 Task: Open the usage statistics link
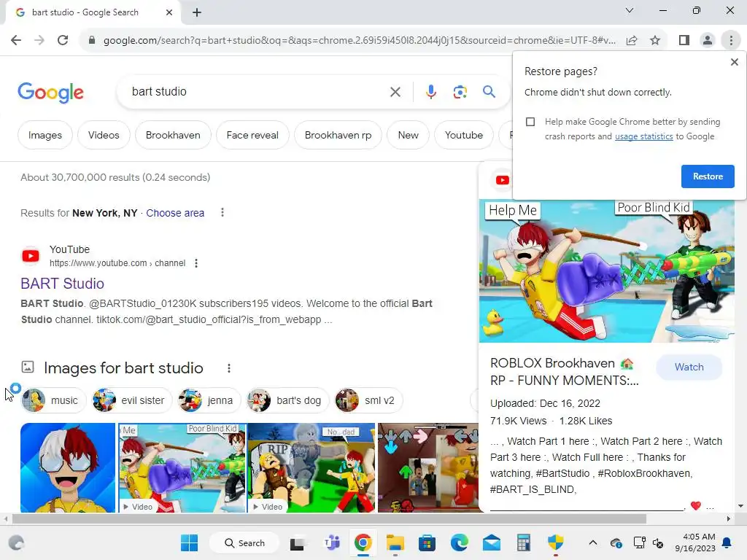click(x=643, y=136)
